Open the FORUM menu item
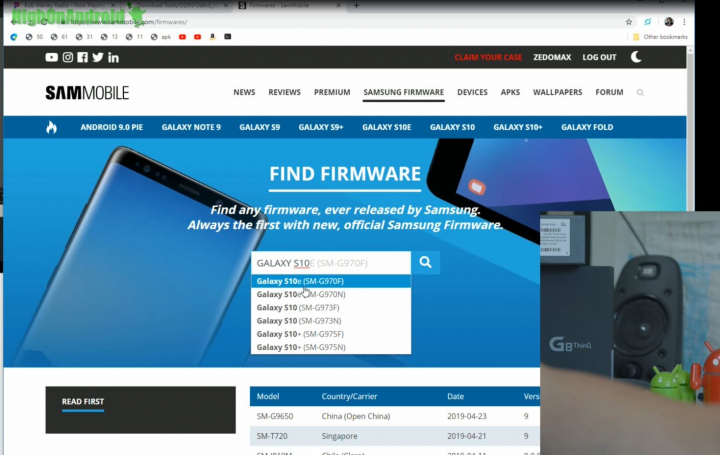This screenshot has width=720, height=455. pyautogui.click(x=609, y=92)
